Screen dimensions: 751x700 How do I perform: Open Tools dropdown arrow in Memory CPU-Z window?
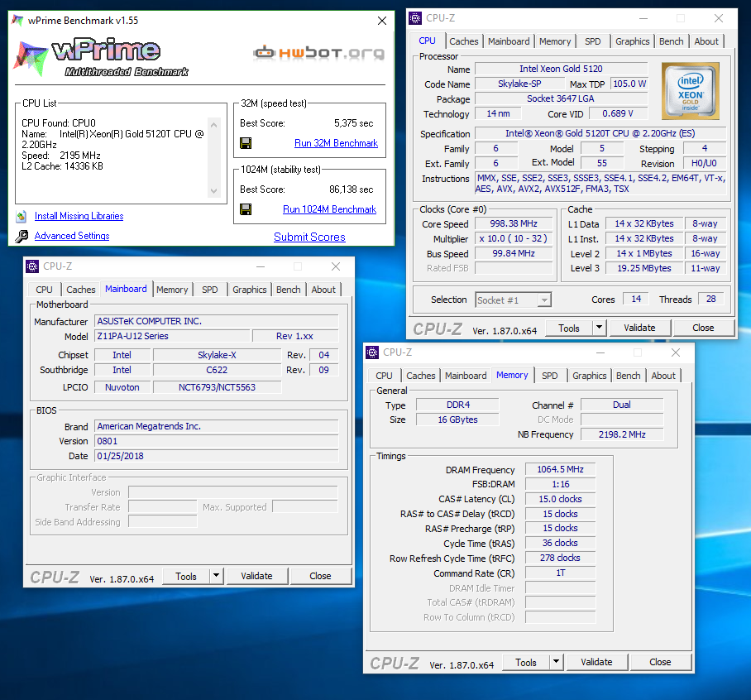[556, 662]
